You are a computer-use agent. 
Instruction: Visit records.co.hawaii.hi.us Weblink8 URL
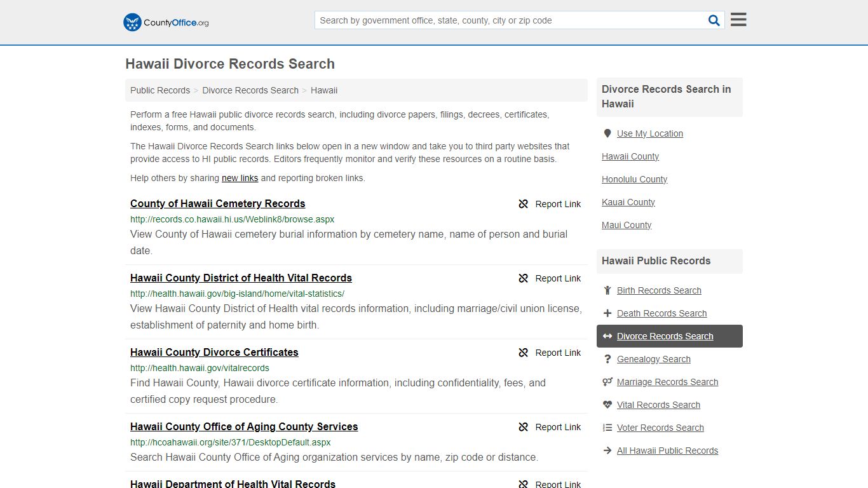tap(232, 219)
